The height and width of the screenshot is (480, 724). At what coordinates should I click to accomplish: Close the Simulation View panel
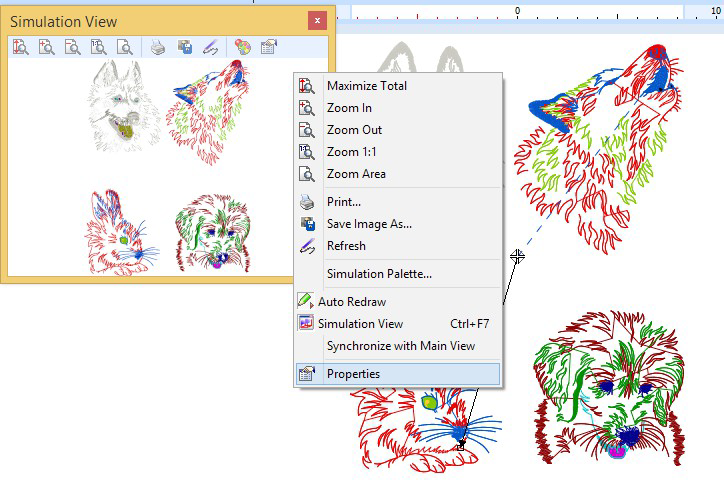317,20
